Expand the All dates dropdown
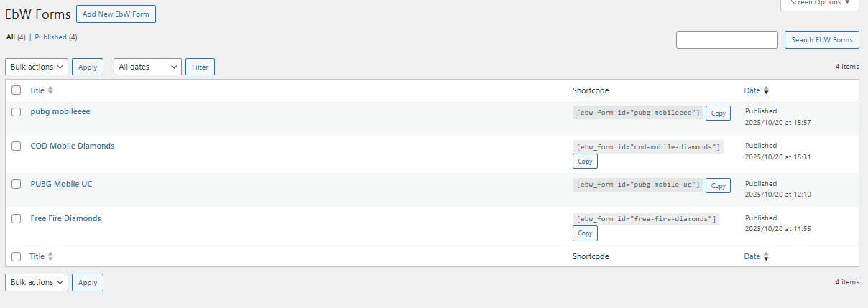This screenshot has height=308, width=868. click(x=147, y=67)
